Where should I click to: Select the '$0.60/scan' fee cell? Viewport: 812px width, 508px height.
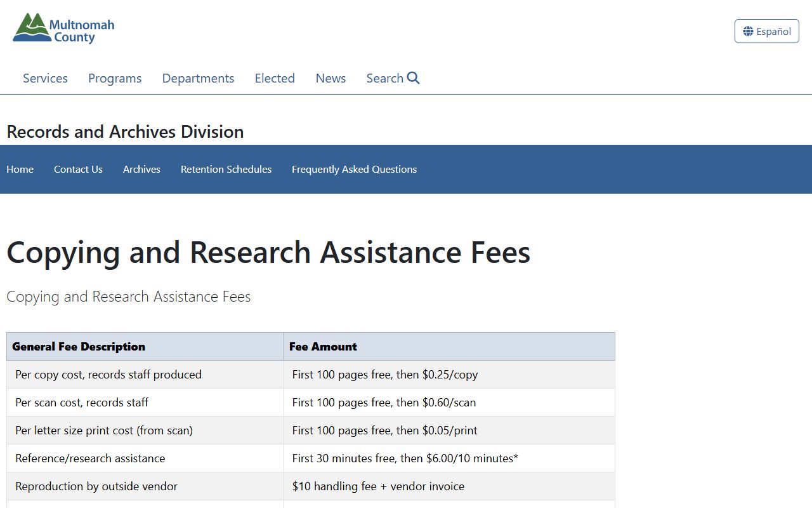click(449, 403)
